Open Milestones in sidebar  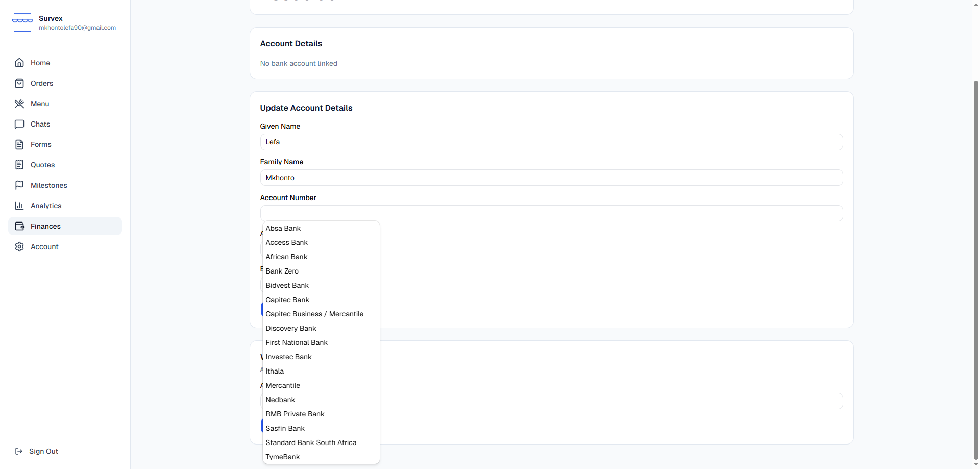[x=65, y=185]
